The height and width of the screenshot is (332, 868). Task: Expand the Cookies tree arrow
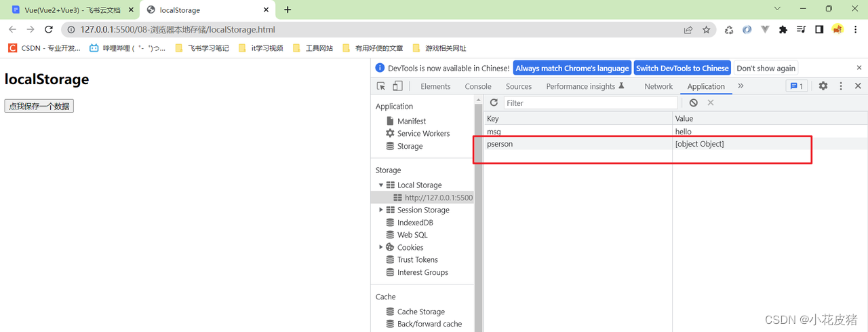point(381,247)
